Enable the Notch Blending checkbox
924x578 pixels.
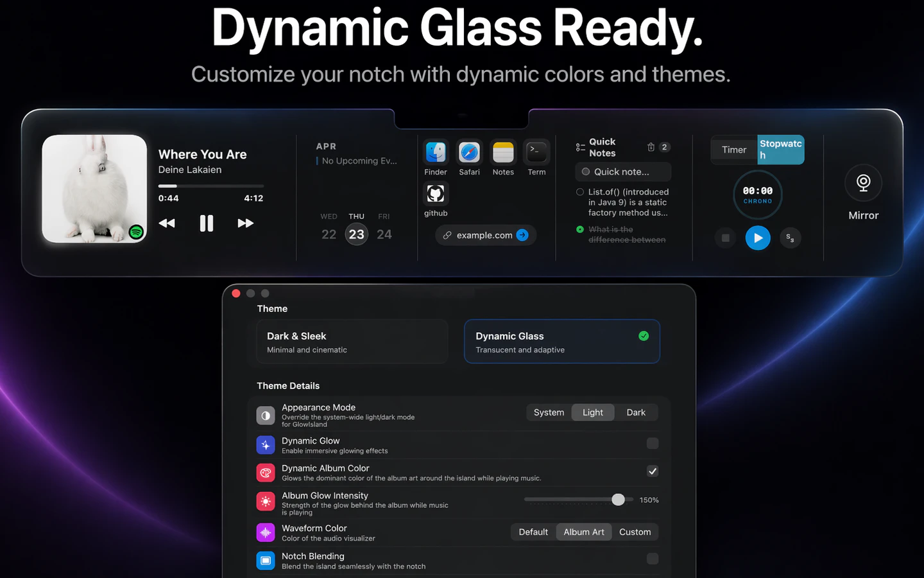tap(653, 559)
